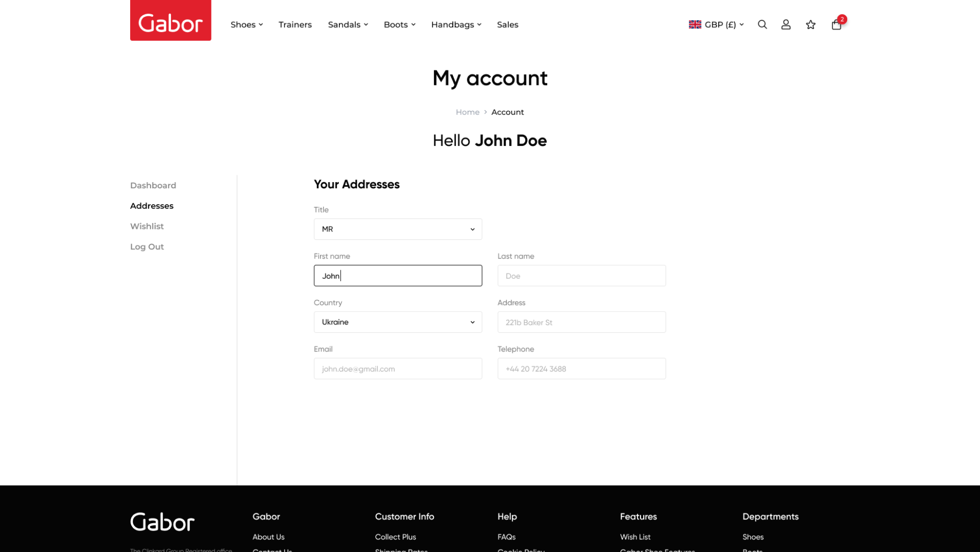Click the Departments footer heading
980x552 pixels.
[770, 516]
